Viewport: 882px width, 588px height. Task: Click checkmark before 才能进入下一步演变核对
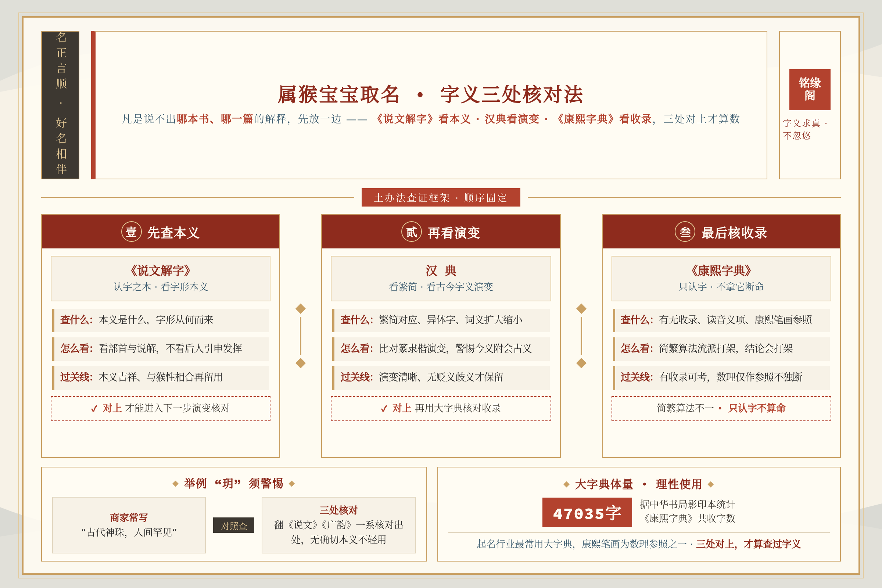coord(94,409)
